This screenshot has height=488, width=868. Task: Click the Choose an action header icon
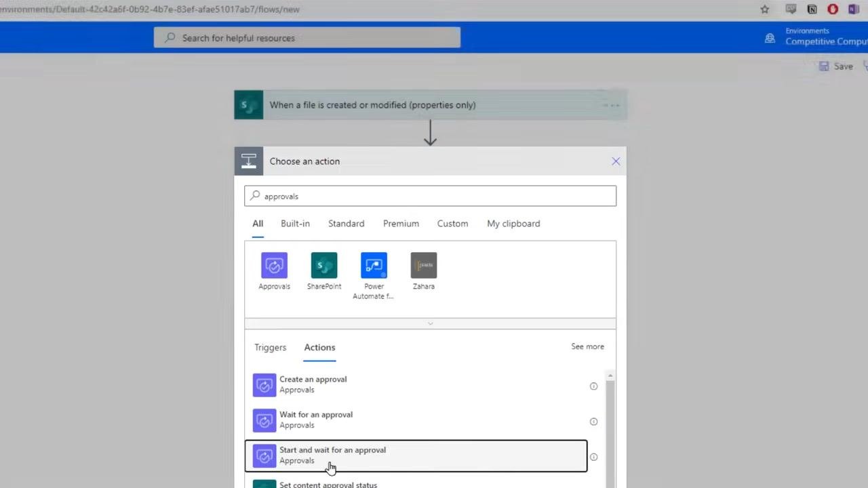point(249,161)
